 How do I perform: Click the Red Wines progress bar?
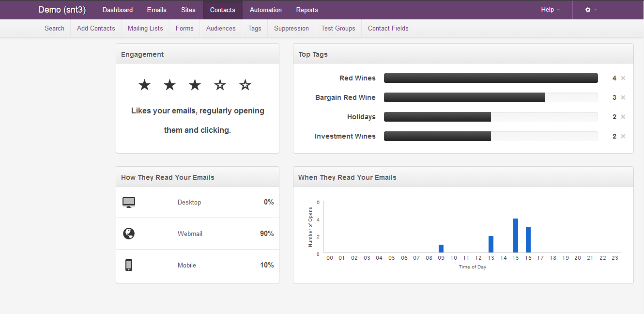coord(491,78)
